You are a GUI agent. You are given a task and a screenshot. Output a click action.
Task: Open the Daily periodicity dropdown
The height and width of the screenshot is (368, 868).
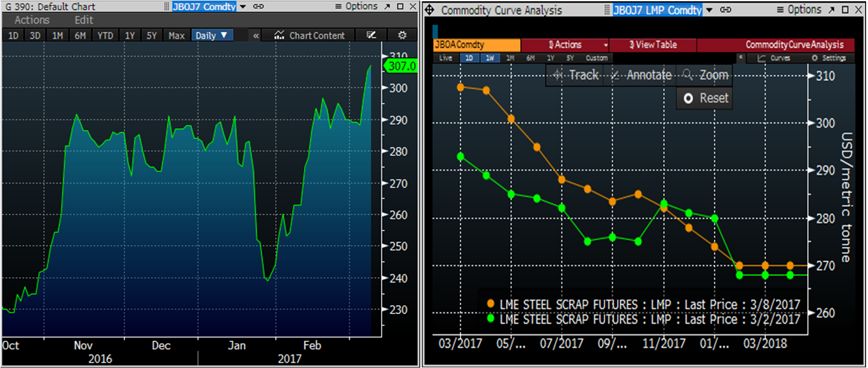(211, 36)
